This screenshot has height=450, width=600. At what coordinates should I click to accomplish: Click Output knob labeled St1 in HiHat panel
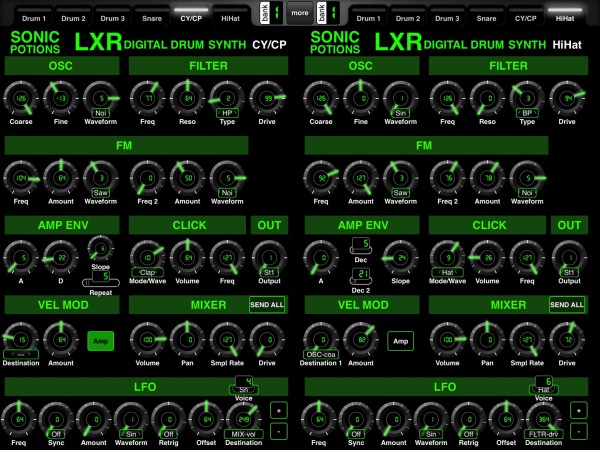click(x=569, y=259)
